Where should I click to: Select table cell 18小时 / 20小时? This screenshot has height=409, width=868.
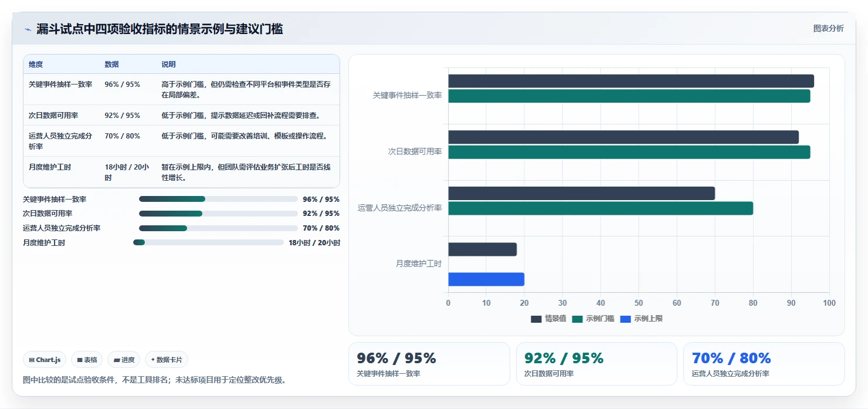pyautogui.click(x=127, y=172)
